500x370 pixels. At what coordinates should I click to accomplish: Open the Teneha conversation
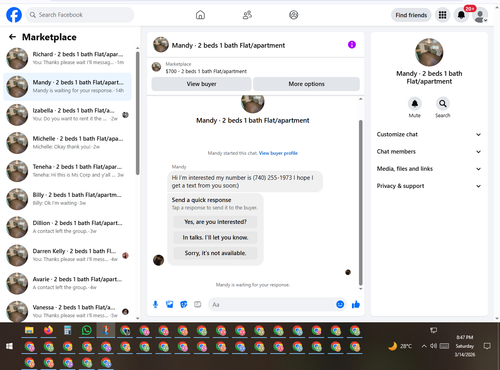click(x=67, y=171)
